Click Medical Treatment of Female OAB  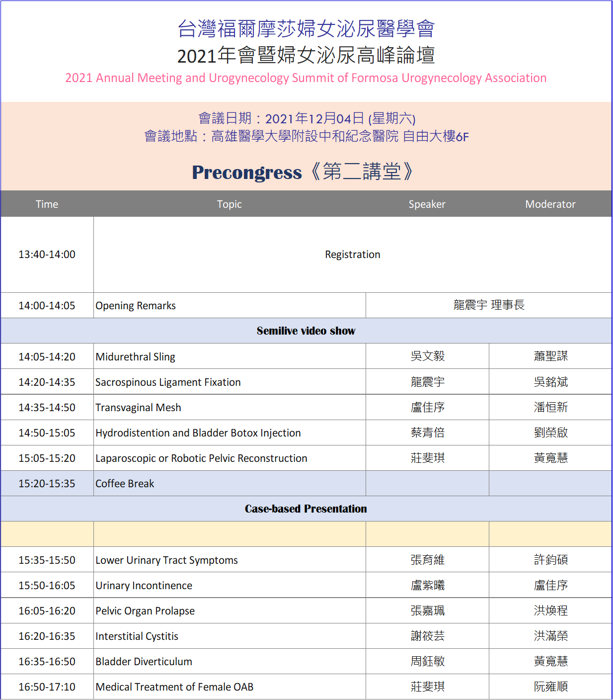[x=174, y=687]
